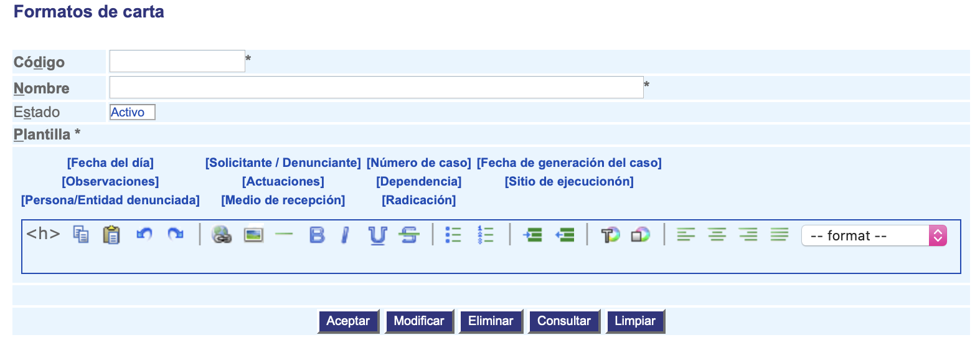Insert [Persona/Entidad denunciada] tag

(110, 200)
